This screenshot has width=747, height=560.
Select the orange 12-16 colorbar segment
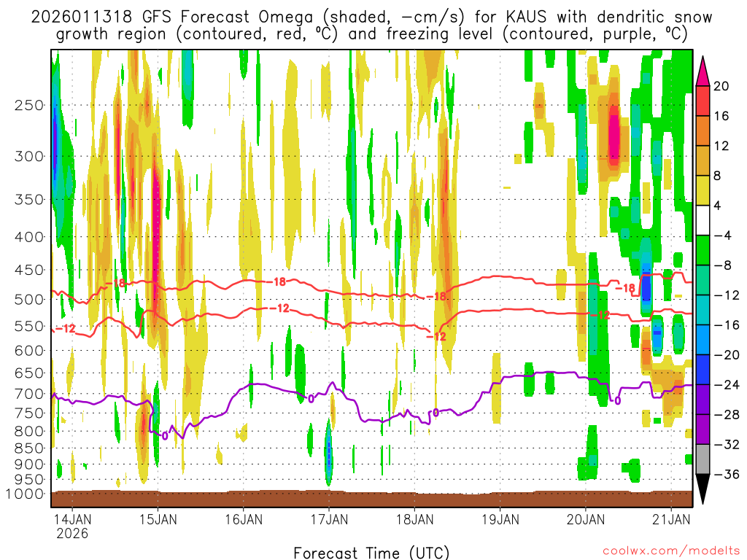coord(703,131)
